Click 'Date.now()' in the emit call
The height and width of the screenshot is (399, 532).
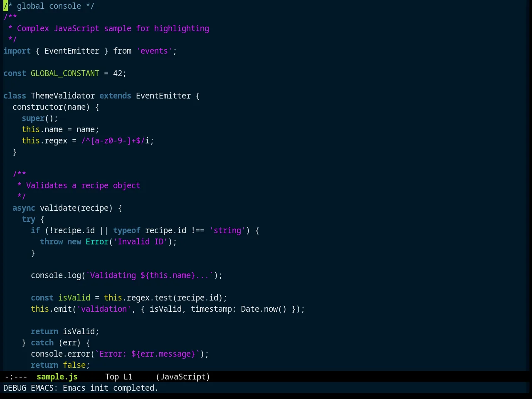point(264,309)
